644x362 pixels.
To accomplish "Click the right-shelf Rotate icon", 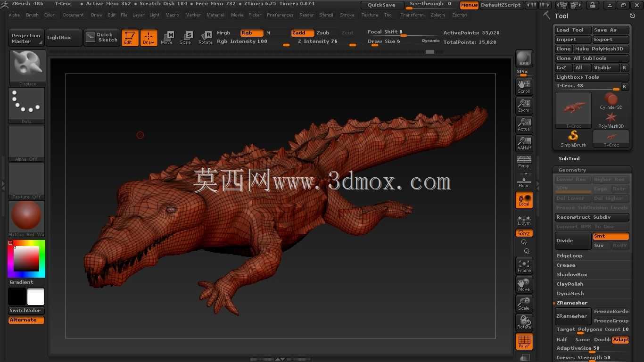I will (524, 322).
